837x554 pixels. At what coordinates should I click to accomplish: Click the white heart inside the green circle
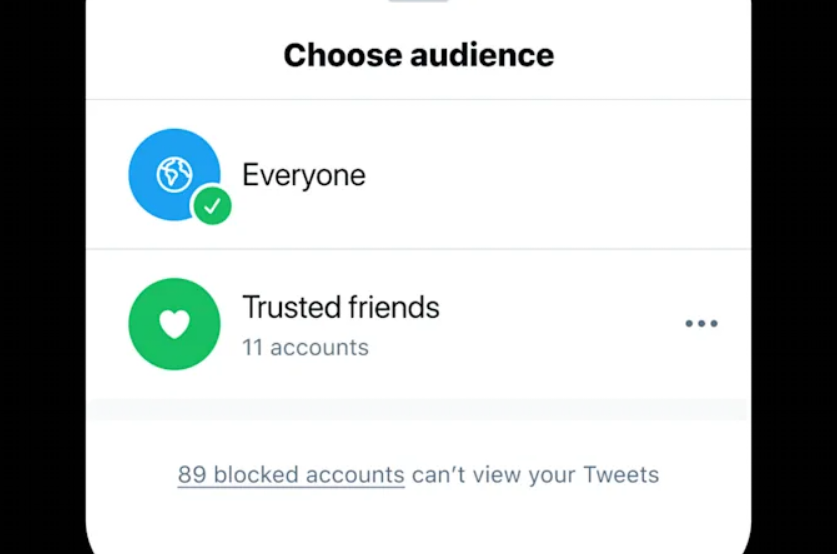click(x=175, y=324)
